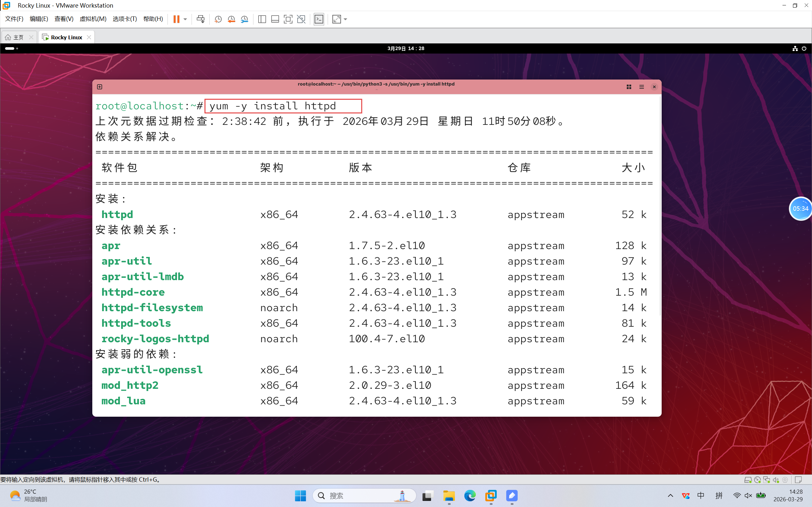The width and height of the screenshot is (812, 507).
Task: Enter full screen mode
Action: pos(288,19)
